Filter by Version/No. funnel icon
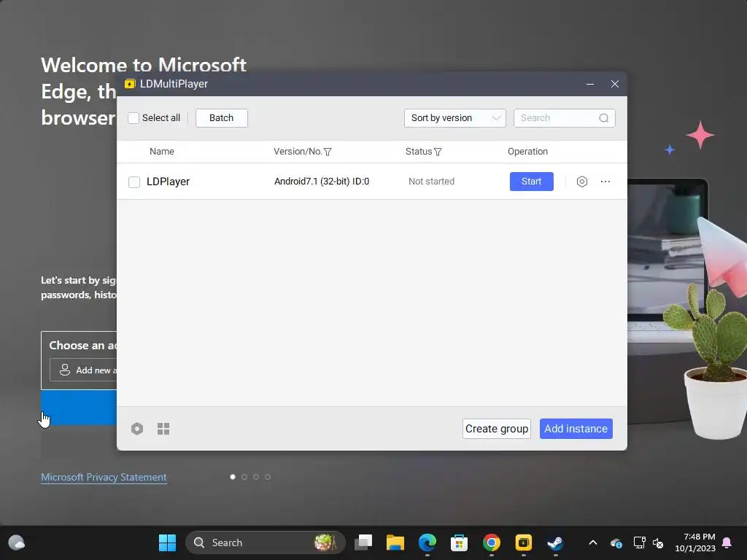 click(x=328, y=152)
